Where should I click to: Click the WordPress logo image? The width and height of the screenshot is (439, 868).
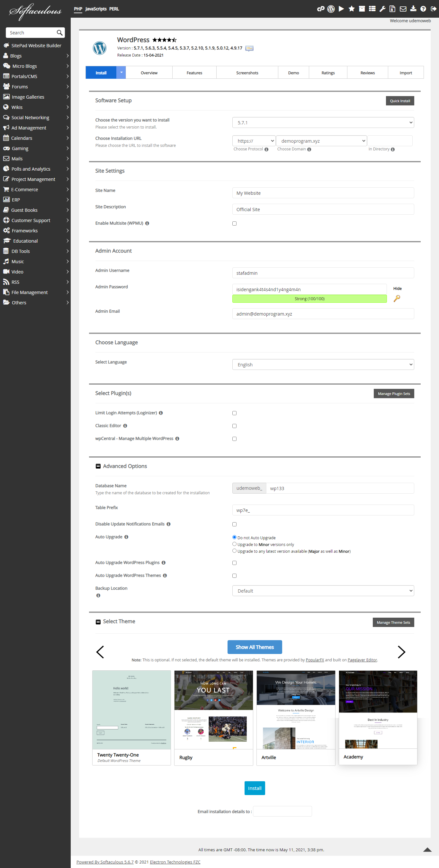[x=100, y=48]
